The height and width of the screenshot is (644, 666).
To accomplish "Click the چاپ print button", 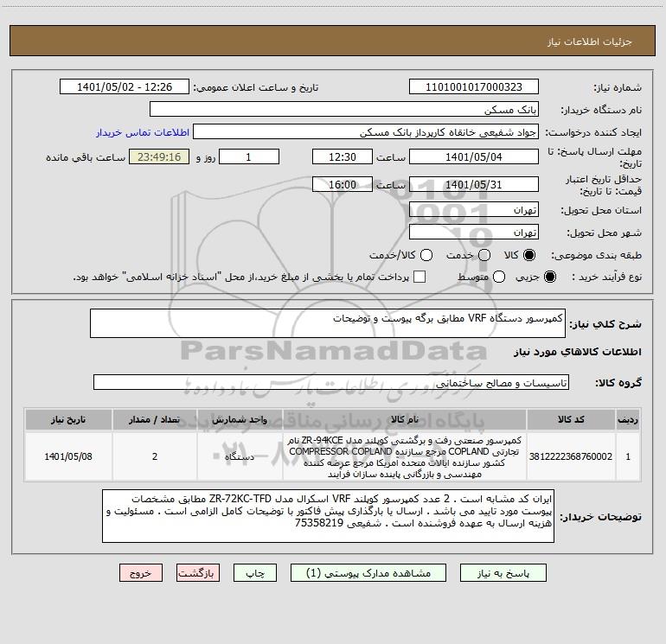I will point(255,573).
